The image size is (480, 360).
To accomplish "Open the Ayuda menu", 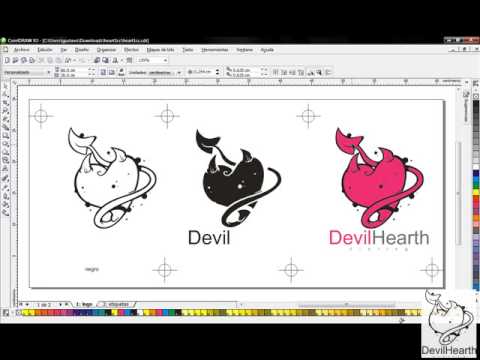I will click(267, 50).
